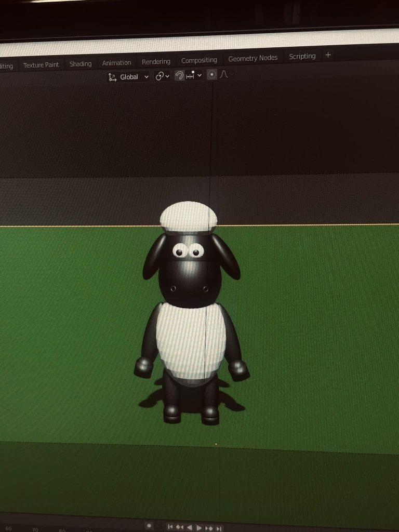The width and height of the screenshot is (399, 532).
Task: Select the sheep's white wool hat
Action: pyautogui.click(x=188, y=217)
